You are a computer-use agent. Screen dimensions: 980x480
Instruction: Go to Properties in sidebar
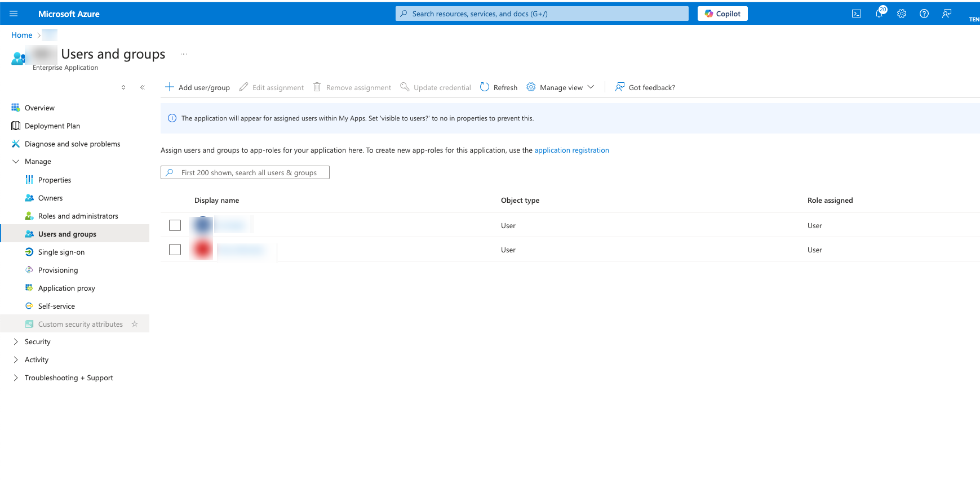[54, 180]
